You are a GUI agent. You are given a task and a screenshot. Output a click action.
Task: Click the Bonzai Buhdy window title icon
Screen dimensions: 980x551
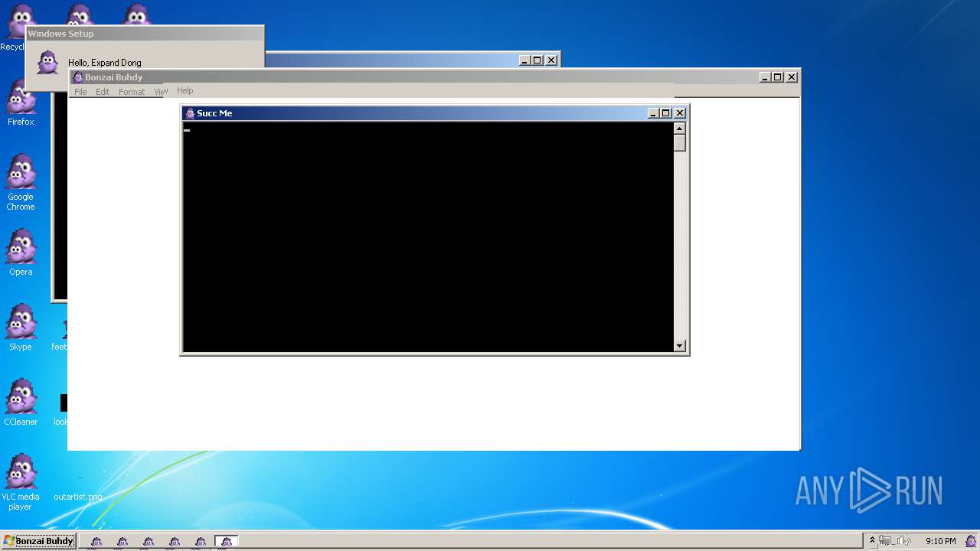coord(77,77)
